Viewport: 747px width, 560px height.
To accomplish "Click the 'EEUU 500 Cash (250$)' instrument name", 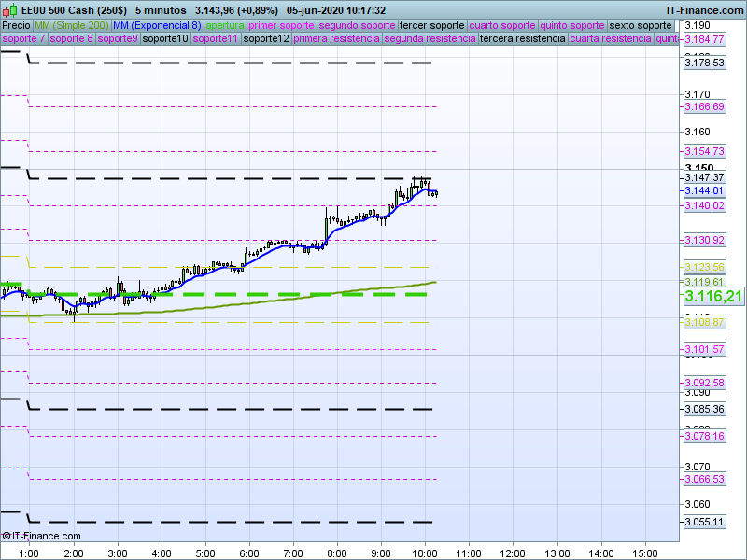I will pyautogui.click(x=73, y=9).
